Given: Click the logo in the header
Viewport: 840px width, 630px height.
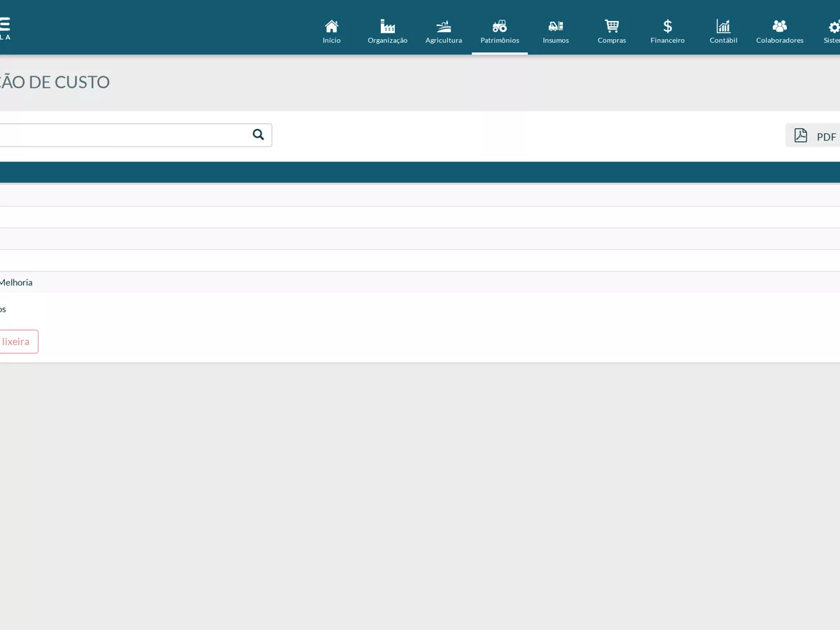Looking at the screenshot, I should click(5, 28).
